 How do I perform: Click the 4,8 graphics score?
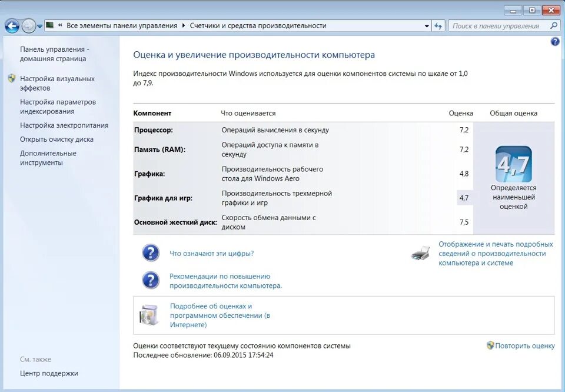(464, 174)
